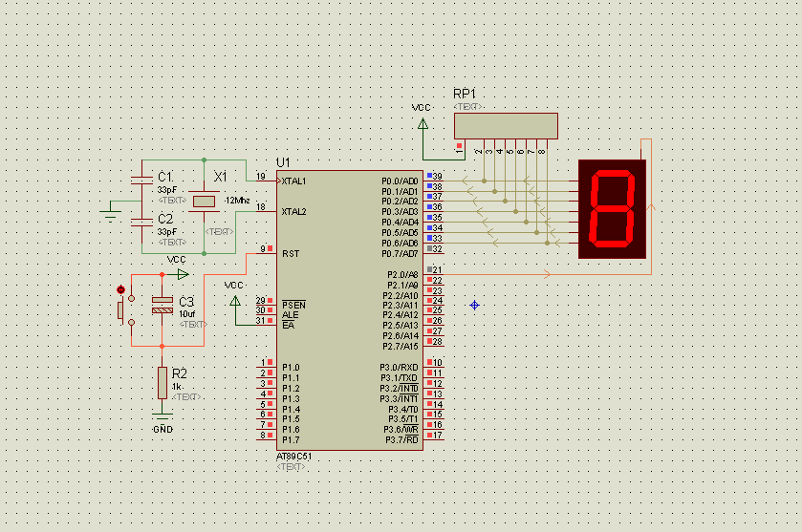Click the red seven-segment display
Image resolution: width=802 pixels, height=532 pixels.
(612, 209)
